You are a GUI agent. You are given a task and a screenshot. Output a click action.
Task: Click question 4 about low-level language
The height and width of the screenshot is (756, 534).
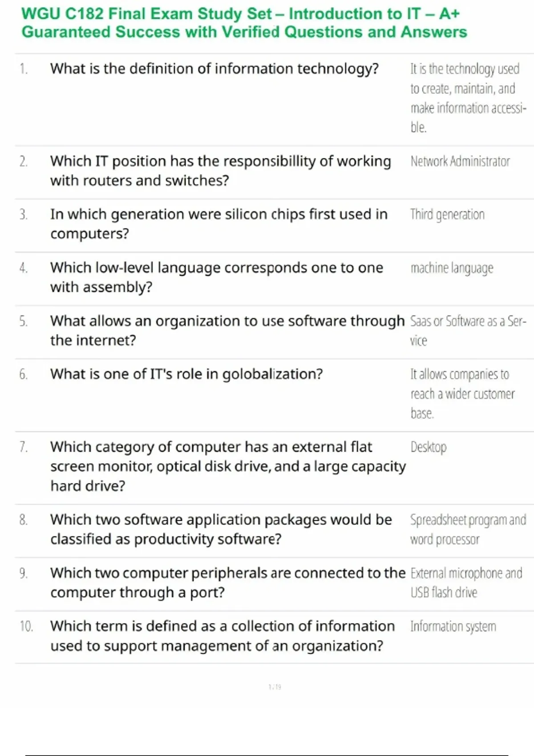(x=216, y=277)
